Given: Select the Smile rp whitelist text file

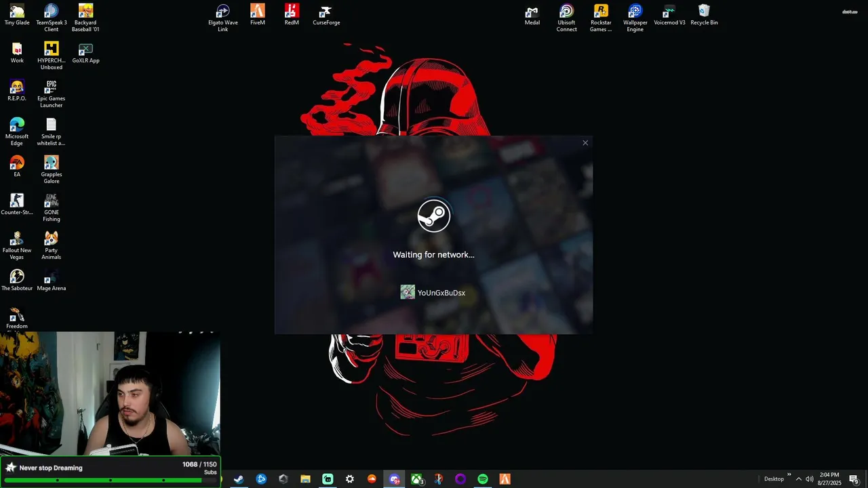Looking at the screenshot, I should pos(52,132).
